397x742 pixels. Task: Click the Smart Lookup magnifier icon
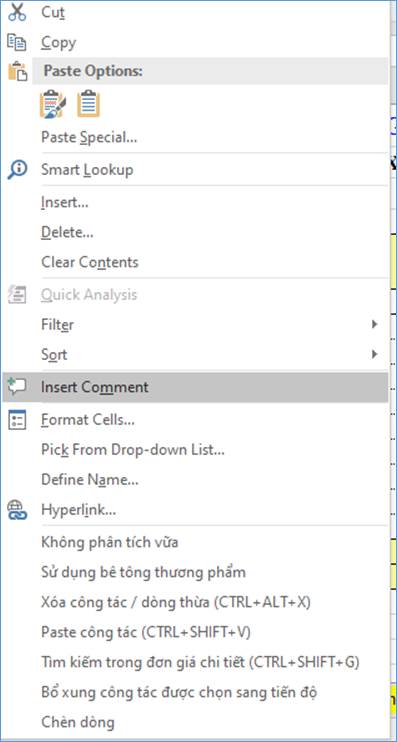[18, 169]
